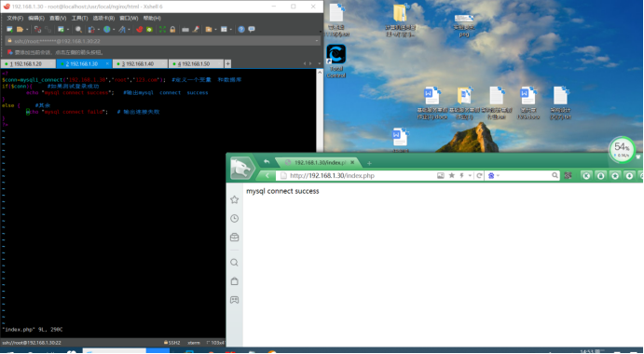Open the 窗口(W) menu in Xshell
Screen dimensions: 644x354
129,18
